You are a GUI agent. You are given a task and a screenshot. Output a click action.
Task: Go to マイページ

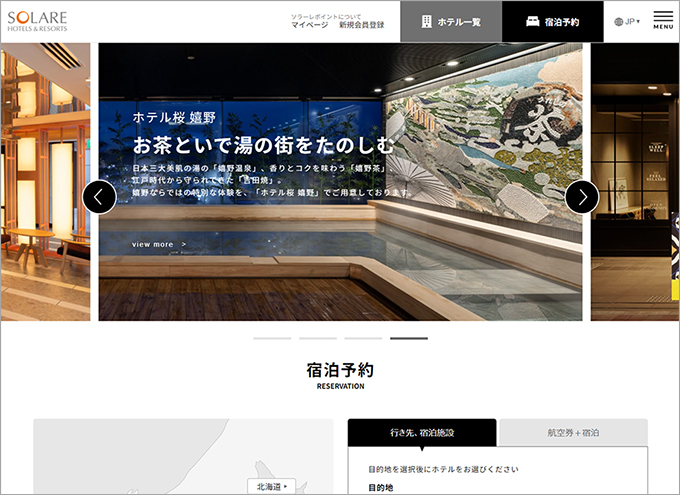pos(309,25)
